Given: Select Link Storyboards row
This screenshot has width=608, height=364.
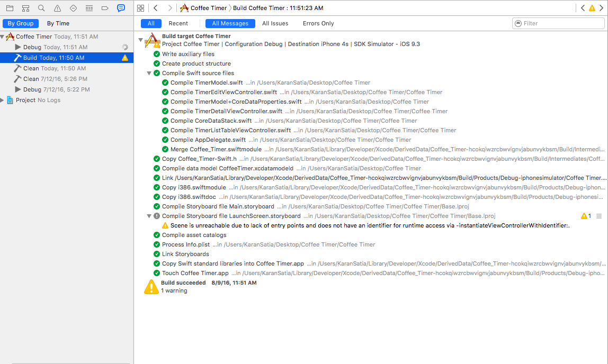Looking at the screenshot, I should click(371, 254).
